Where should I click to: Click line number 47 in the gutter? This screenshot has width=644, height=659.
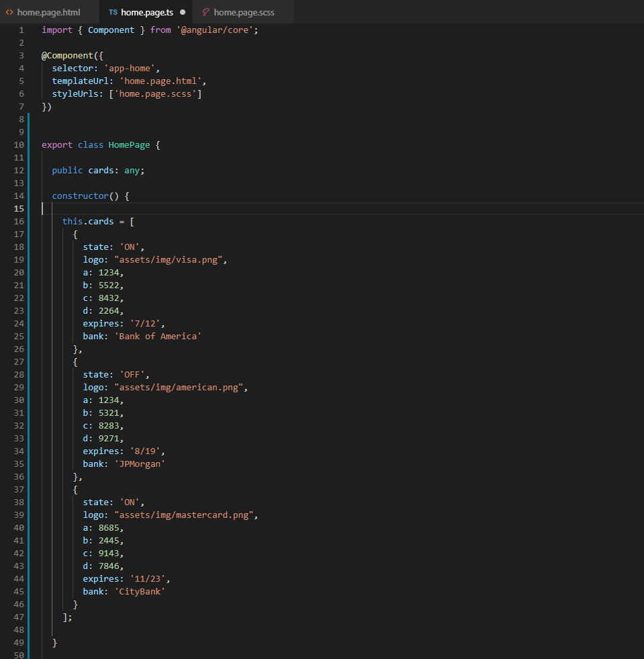coord(19,617)
